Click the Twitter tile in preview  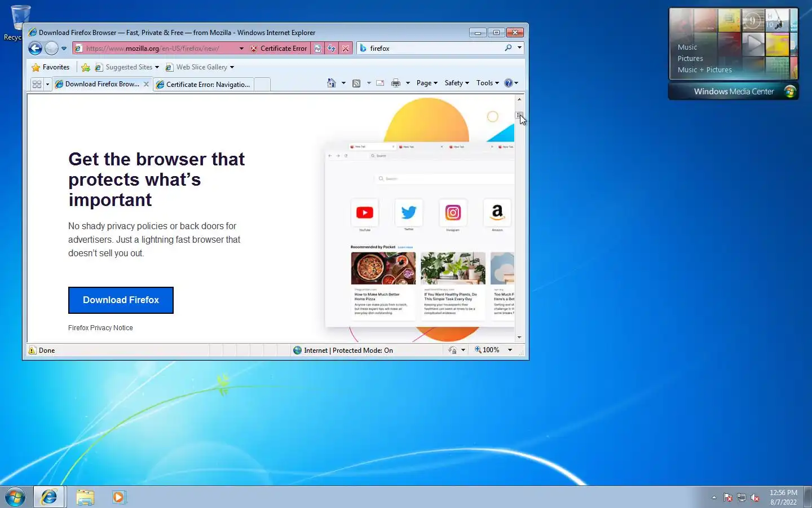(409, 213)
